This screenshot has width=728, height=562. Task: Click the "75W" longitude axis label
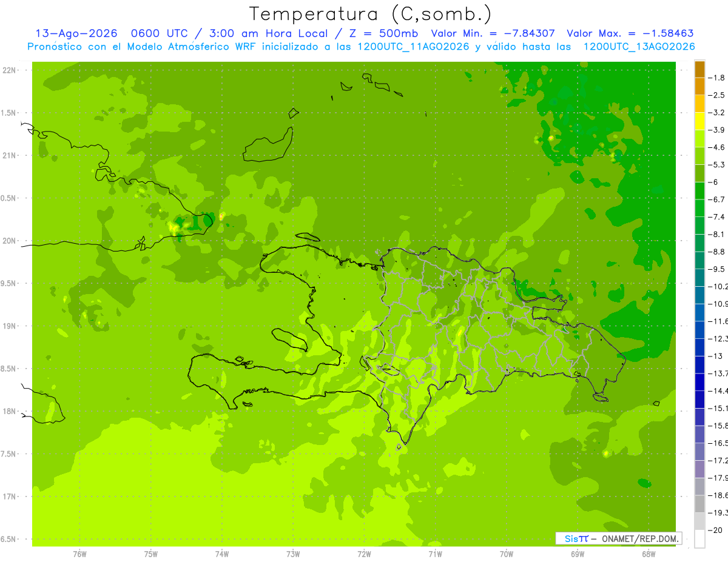(x=150, y=554)
